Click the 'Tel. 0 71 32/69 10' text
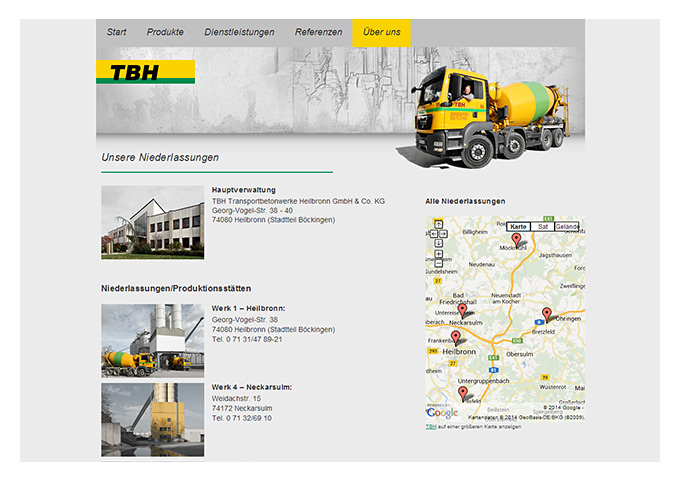The image size is (680, 482). coord(242,418)
